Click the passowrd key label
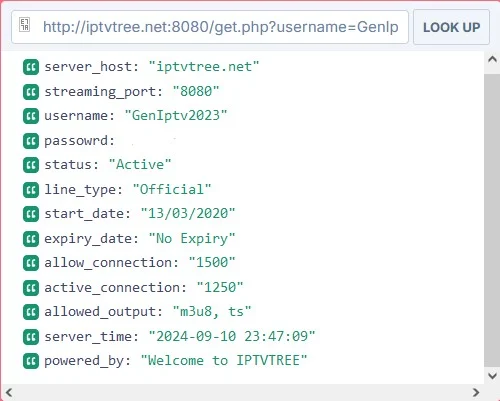Screen dimensions: 500x401 point(79,141)
